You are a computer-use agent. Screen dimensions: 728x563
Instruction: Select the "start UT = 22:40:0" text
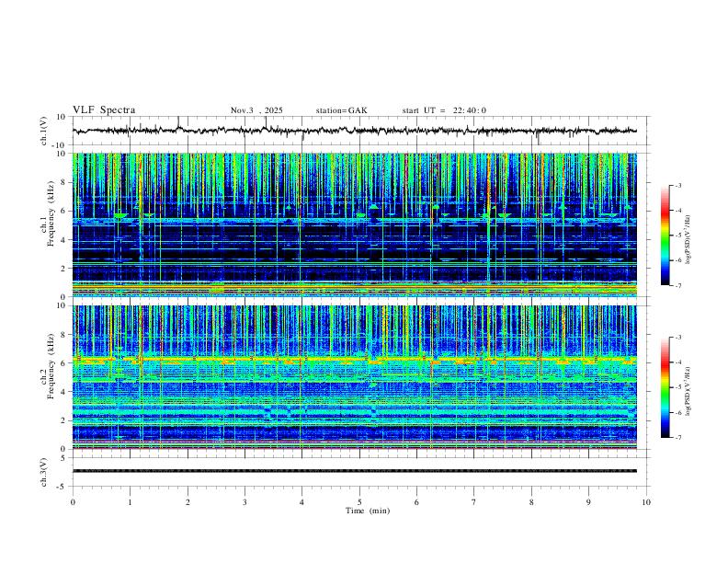pyautogui.click(x=444, y=110)
